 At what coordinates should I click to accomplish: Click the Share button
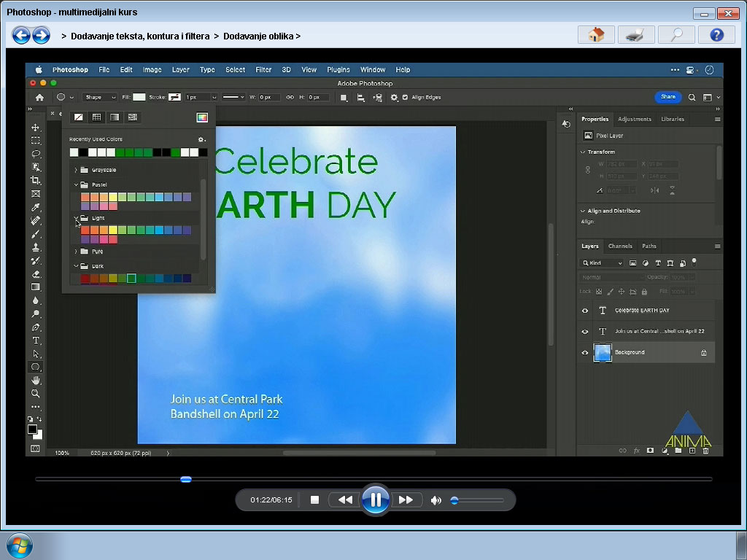[x=668, y=97]
